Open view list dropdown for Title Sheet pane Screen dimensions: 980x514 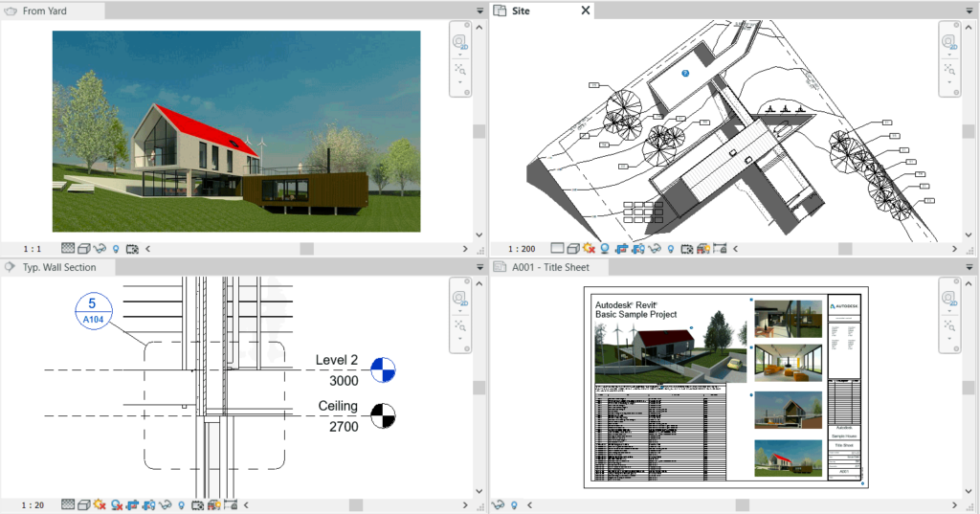click(x=969, y=267)
